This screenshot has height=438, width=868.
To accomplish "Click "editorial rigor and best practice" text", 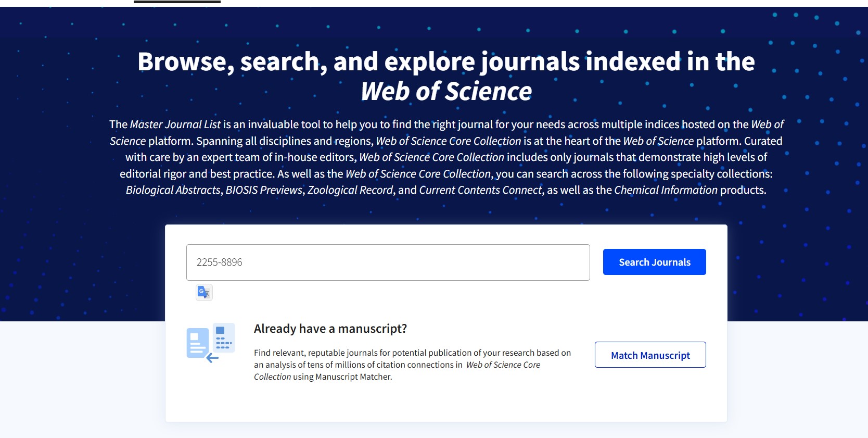I will [x=197, y=174].
